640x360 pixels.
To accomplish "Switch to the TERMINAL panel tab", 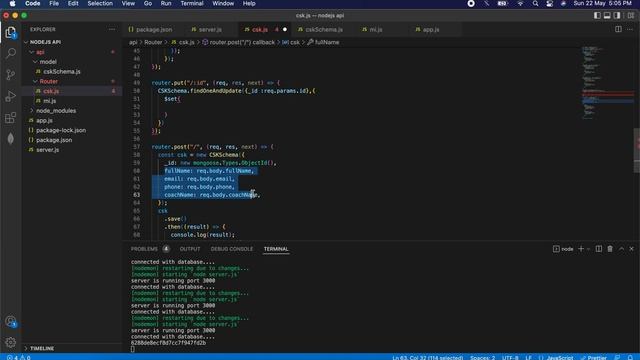I will point(276,249).
